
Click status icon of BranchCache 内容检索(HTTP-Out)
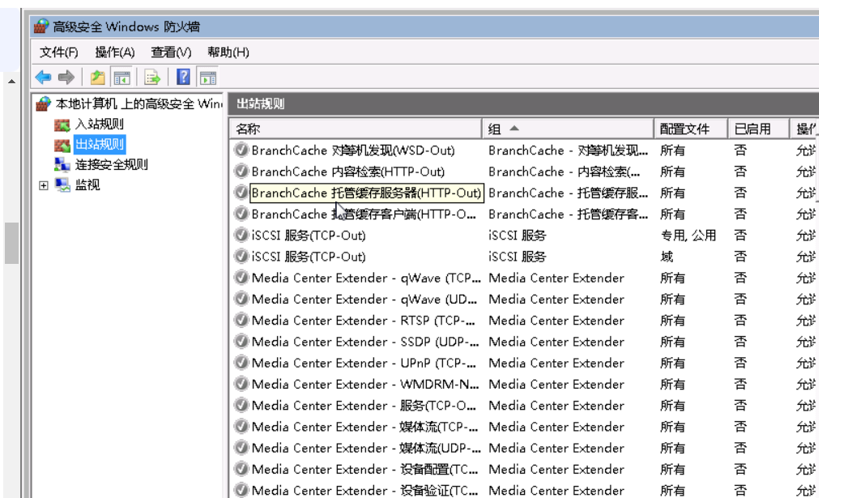tap(241, 171)
